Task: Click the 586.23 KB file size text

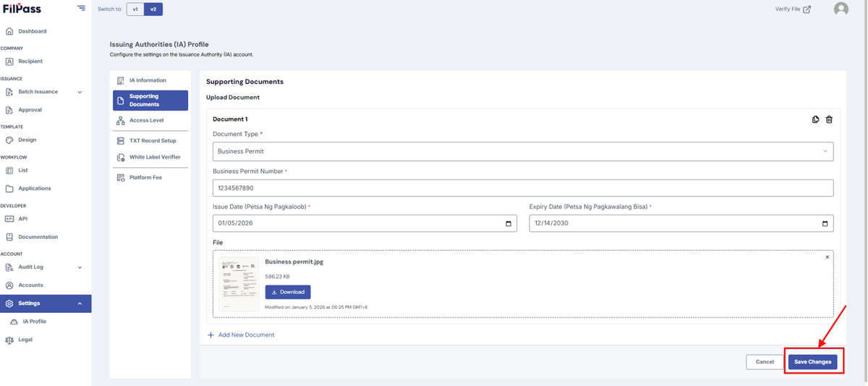Action: (278, 277)
